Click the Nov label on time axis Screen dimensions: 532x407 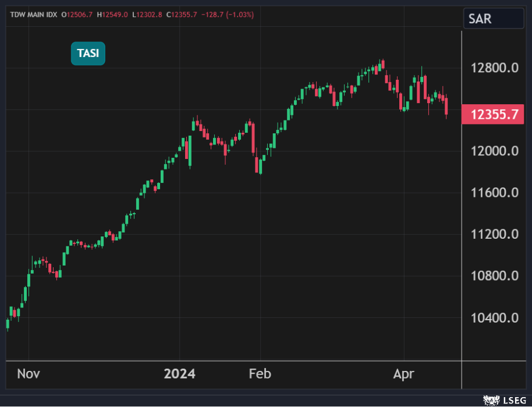coord(29,374)
